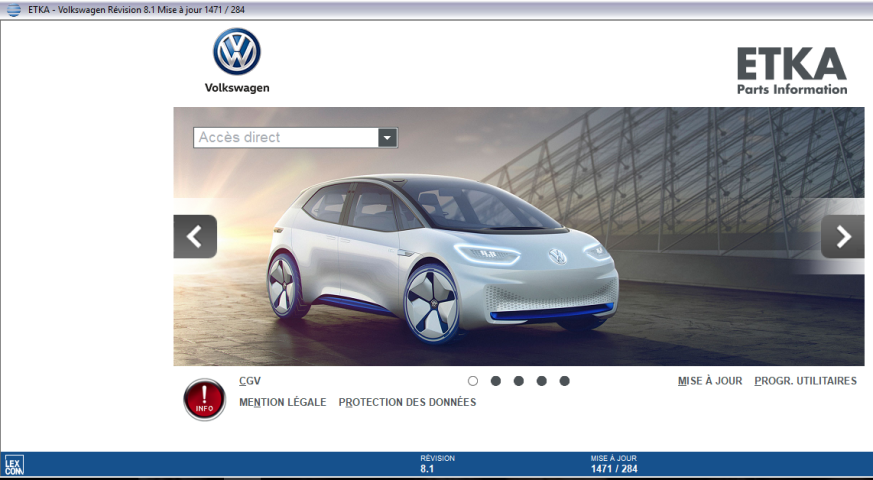This screenshot has height=480, width=873.
Task: Show previous slide with left arrow
Action: point(195,237)
